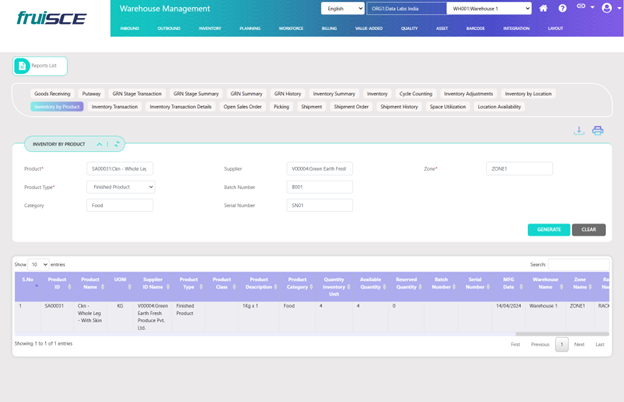This screenshot has height=402, width=624.
Task: Open the Help question mark icon
Action: pos(562,8)
